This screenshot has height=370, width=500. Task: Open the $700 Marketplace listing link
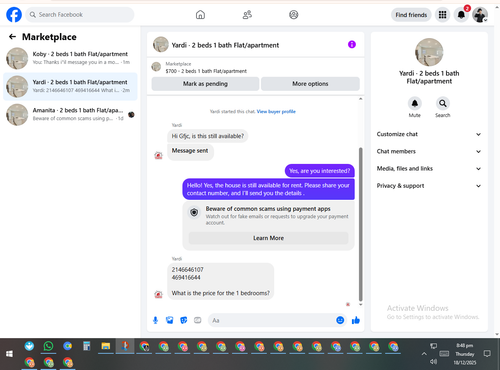click(206, 71)
